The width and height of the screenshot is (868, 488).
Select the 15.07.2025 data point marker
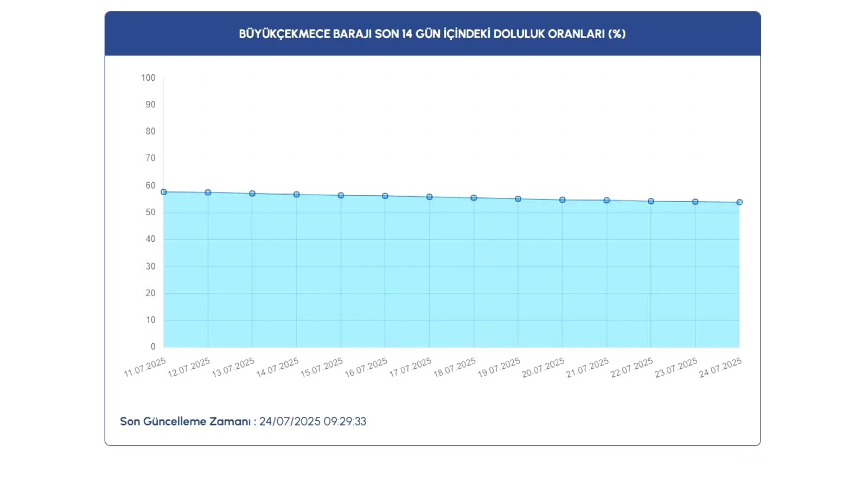click(341, 195)
